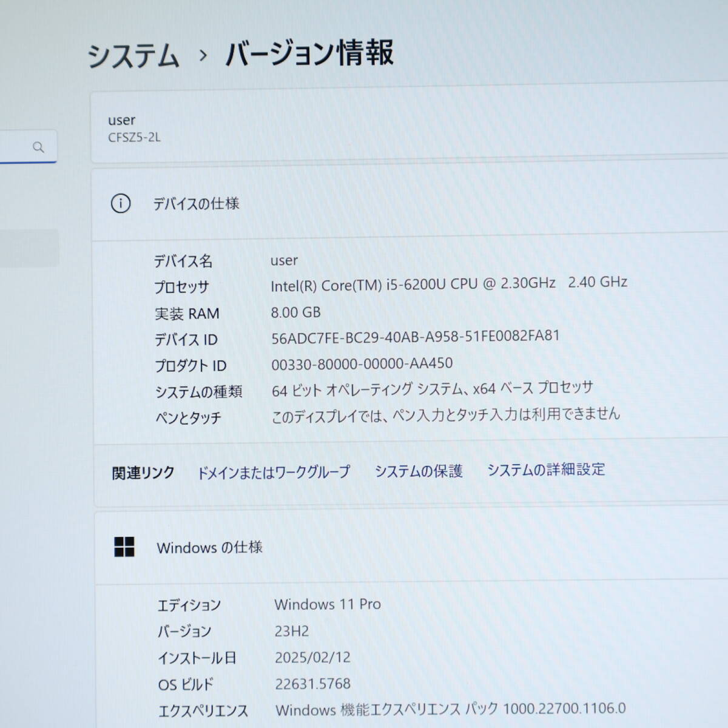
Task: Open ドメインまたはワークグループ link
Action: click(274, 472)
